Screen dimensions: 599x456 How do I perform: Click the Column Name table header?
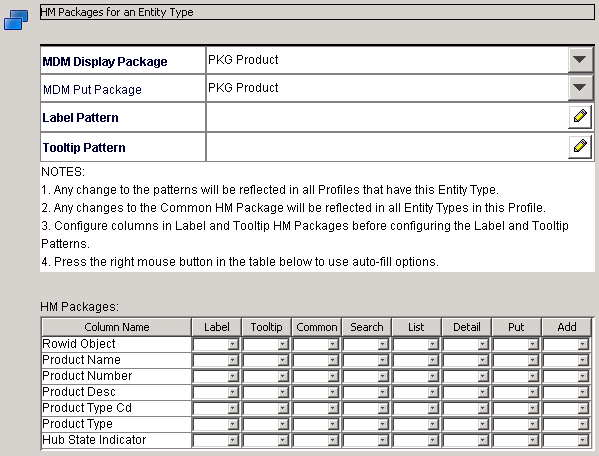click(117, 327)
